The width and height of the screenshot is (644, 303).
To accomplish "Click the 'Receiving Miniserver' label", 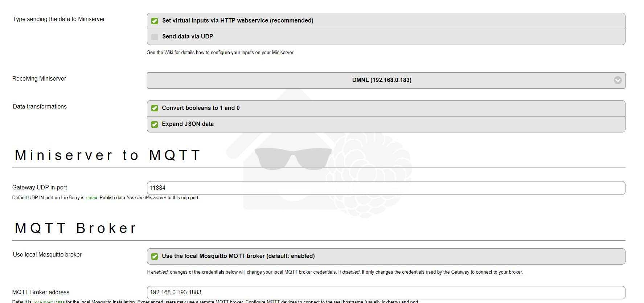I will click(39, 79).
